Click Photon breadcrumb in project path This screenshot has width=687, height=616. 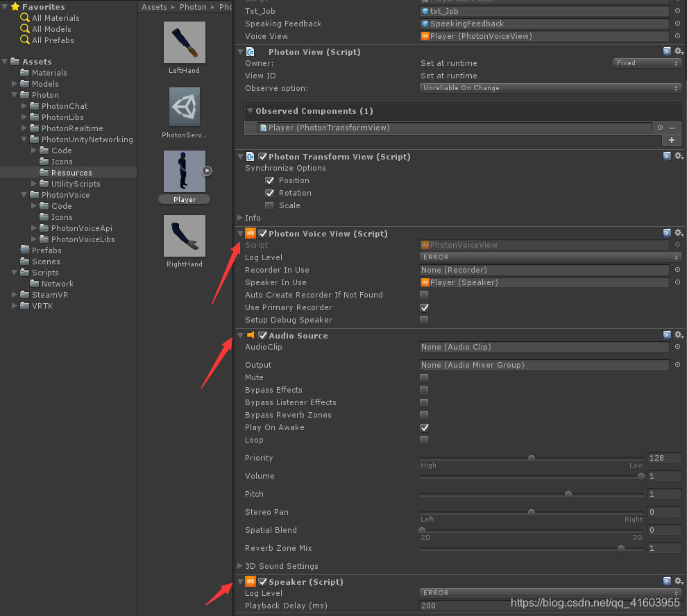click(193, 7)
